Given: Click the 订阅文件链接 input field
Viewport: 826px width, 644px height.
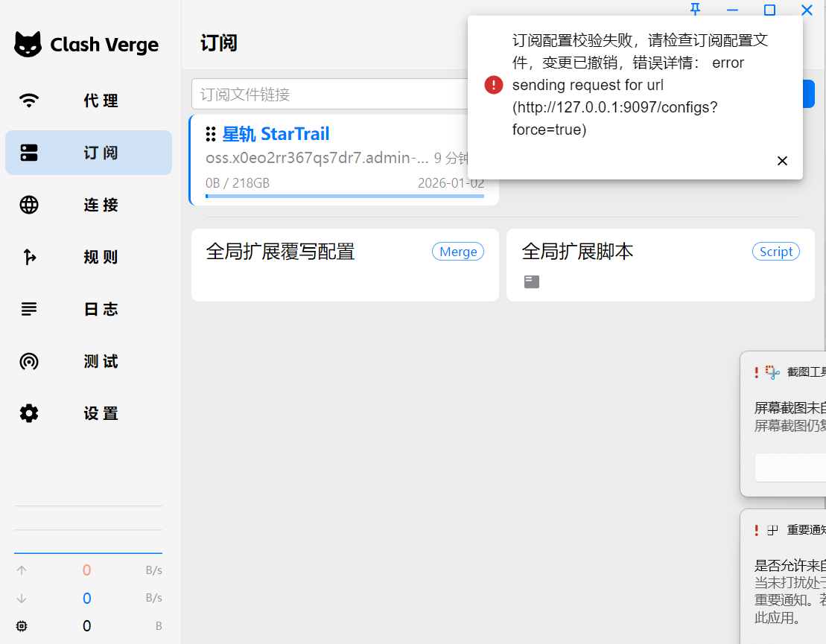Looking at the screenshot, I should [x=328, y=95].
